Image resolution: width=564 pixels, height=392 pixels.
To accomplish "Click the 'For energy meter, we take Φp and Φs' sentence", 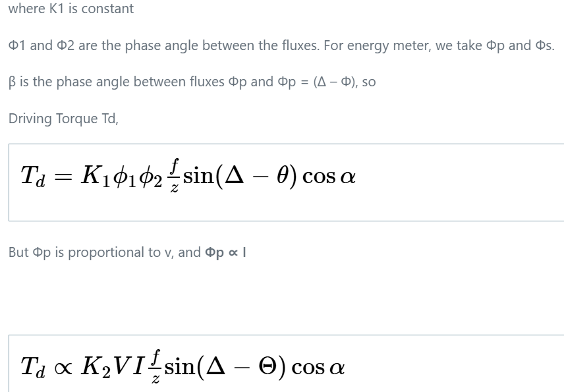I will click(x=439, y=45).
